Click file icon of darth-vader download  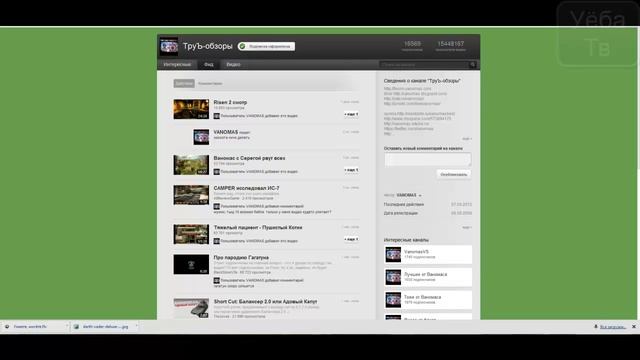(x=76, y=327)
